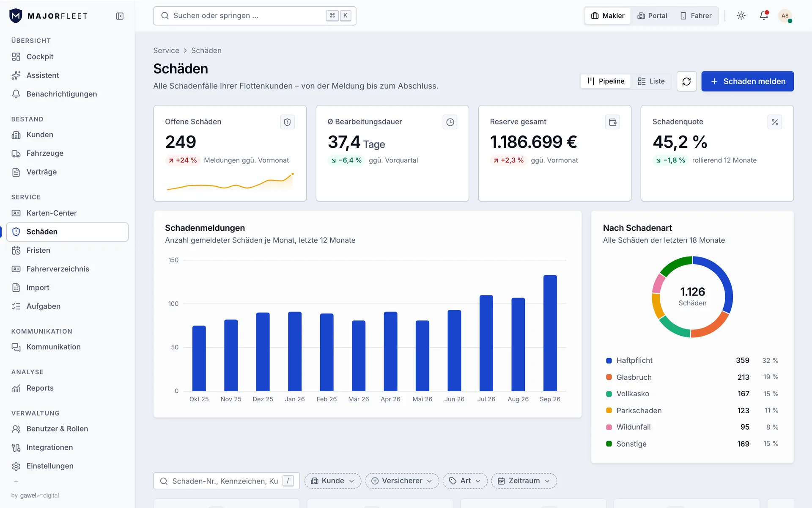The height and width of the screenshot is (508, 812).
Task: Switch to Pipeline view
Action: pyautogui.click(x=606, y=81)
